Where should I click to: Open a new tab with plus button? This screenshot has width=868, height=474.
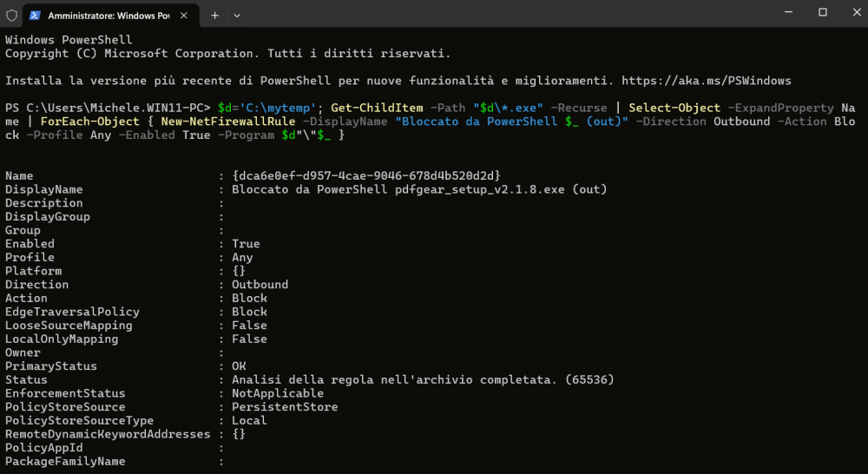(x=214, y=16)
